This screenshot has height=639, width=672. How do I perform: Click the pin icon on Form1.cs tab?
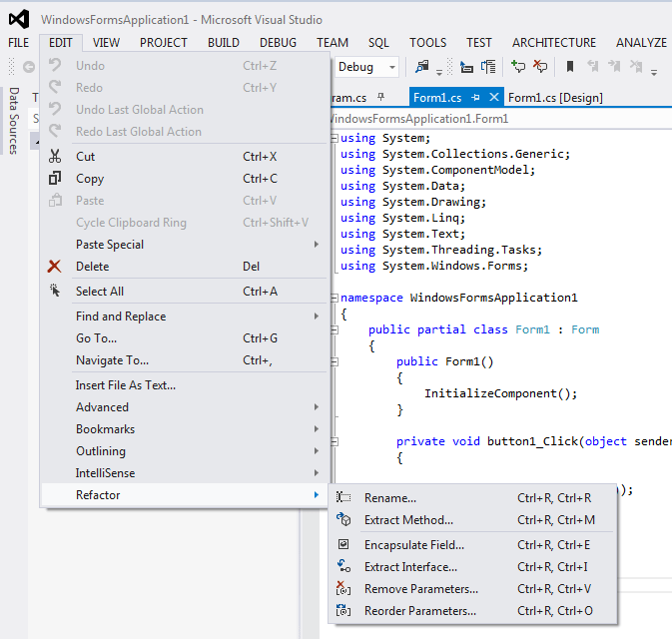click(475, 97)
